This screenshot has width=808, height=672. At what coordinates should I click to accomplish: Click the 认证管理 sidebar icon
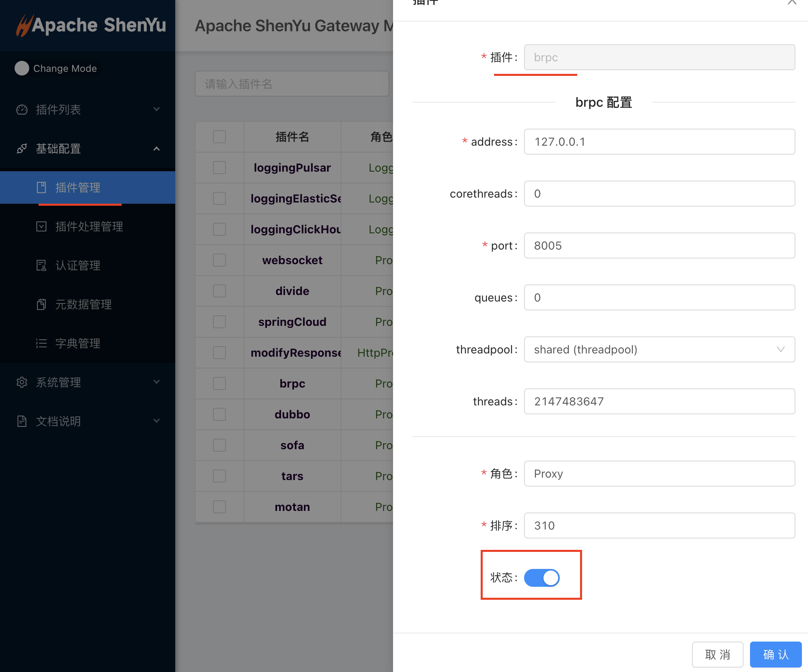(41, 265)
